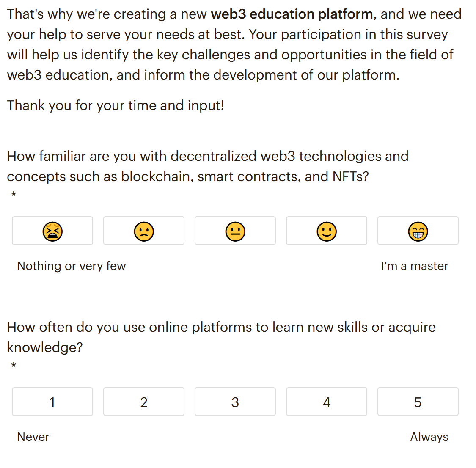Viewport: 476px width, 468px height.
Task: Click the required asterisk under the NFTs question
Action: click(x=14, y=195)
